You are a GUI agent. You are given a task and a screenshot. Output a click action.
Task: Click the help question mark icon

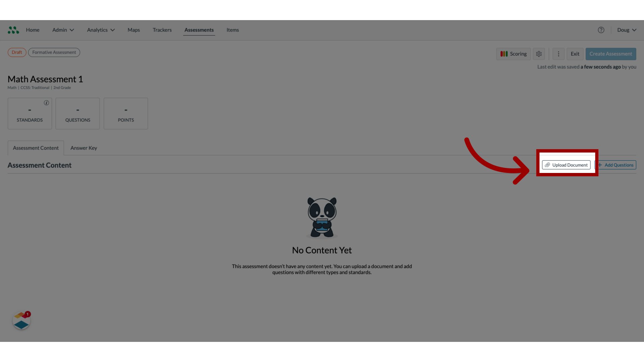point(601,30)
